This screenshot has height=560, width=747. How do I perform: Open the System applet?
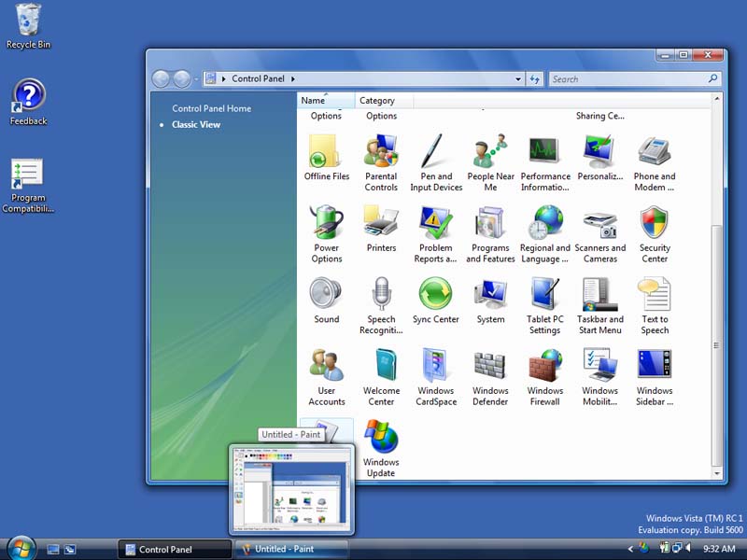(x=491, y=301)
